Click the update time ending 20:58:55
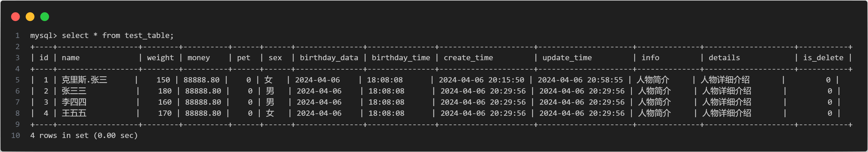Image resolution: width=868 pixels, height=152 pixels. (x=580, y=80)
